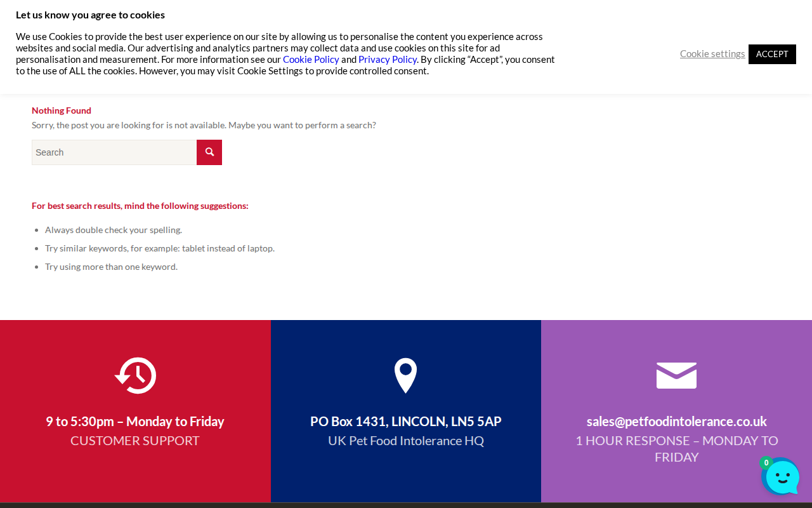
Task: Accept all cookies with ACCEPT button
Action: [772, 54]
